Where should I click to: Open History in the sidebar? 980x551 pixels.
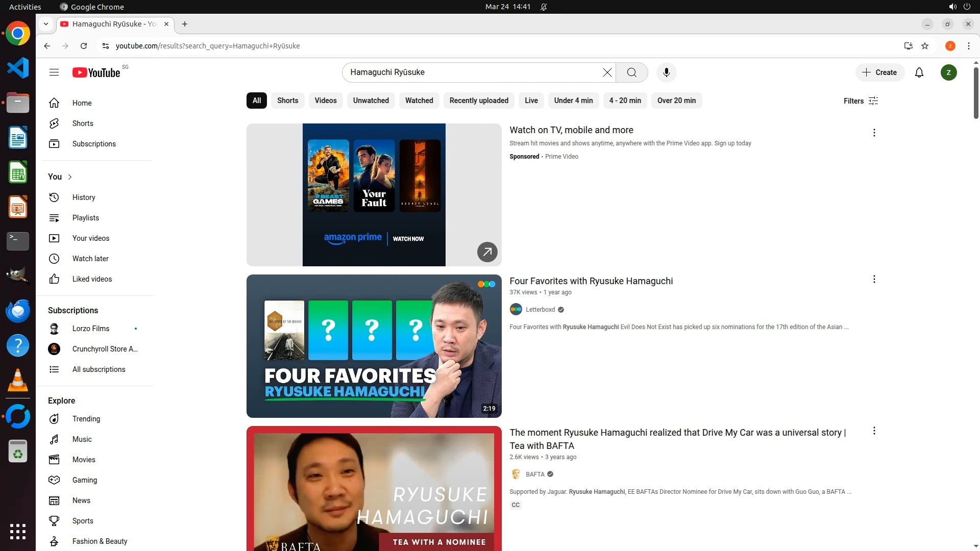[x=83, y=197]
